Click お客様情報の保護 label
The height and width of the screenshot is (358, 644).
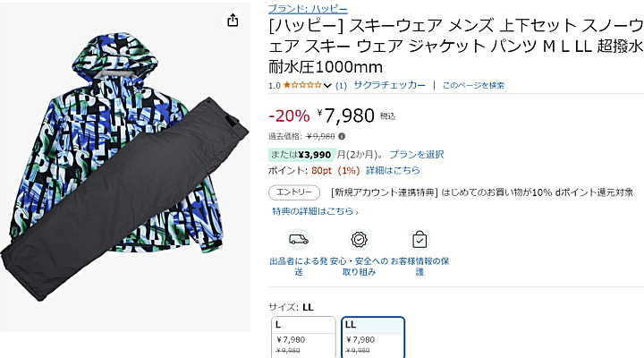click(419, 267)
